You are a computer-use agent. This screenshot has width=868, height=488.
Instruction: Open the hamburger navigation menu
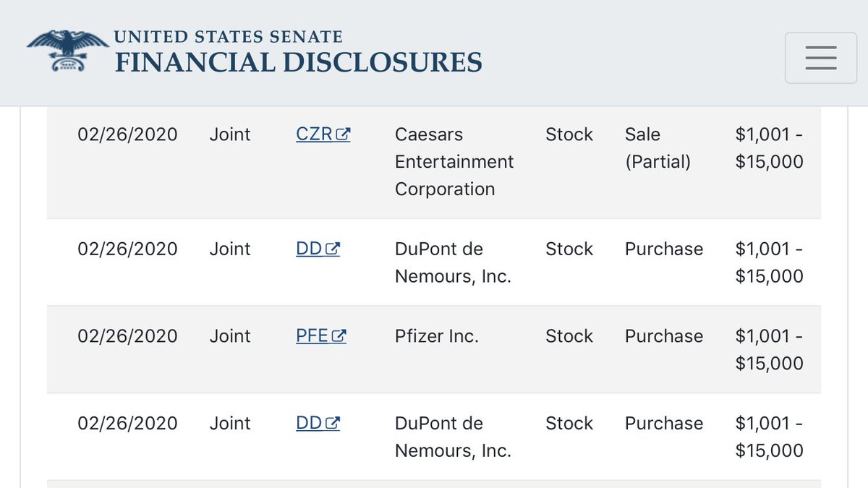coord(821,58)
